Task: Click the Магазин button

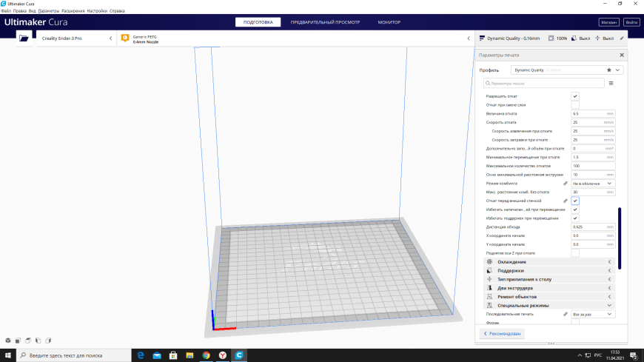Action: coord(608,22)
